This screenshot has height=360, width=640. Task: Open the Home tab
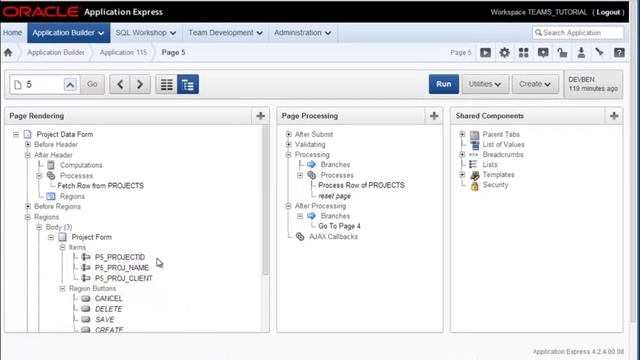13,33
